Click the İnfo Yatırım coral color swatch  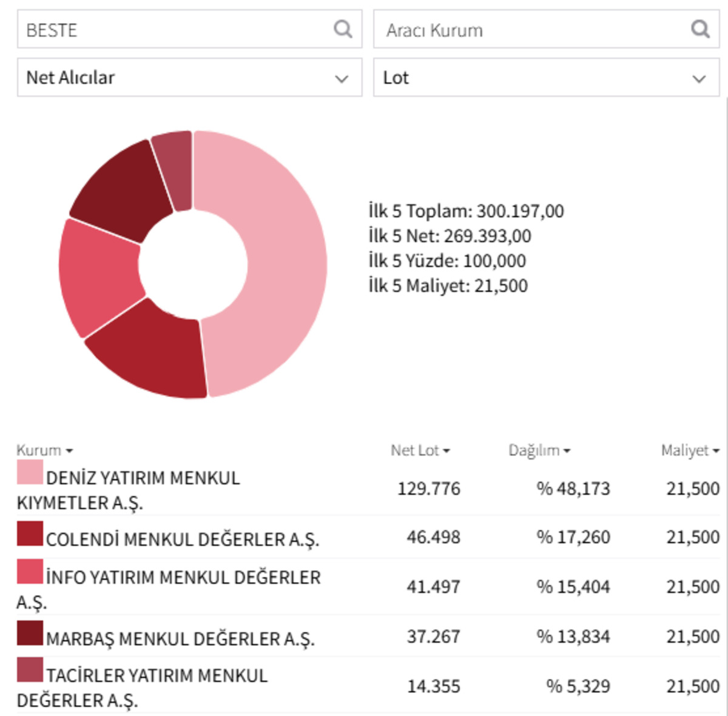click(x=30, y=572)
